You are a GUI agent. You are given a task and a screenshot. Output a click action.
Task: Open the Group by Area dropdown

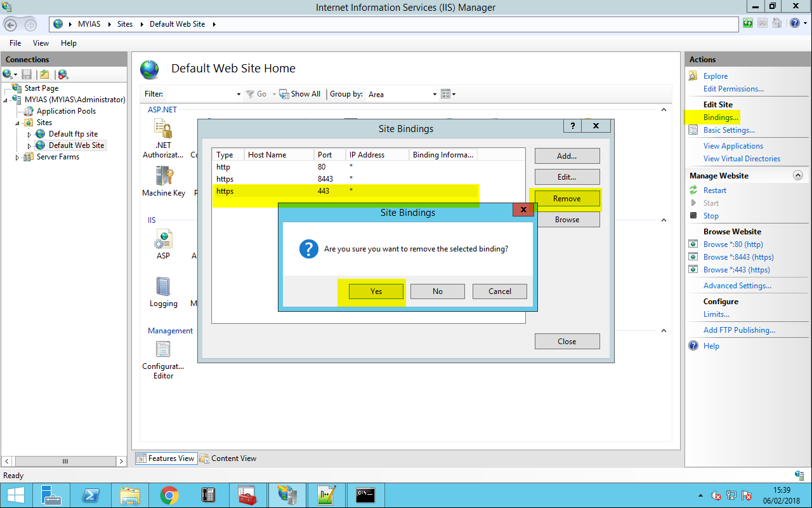coord(403,94)
